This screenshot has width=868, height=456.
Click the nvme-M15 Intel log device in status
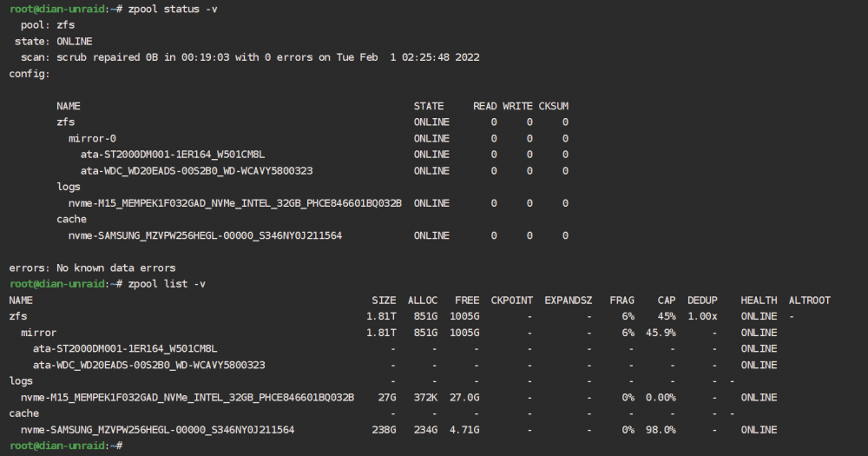tap(234, 203)
